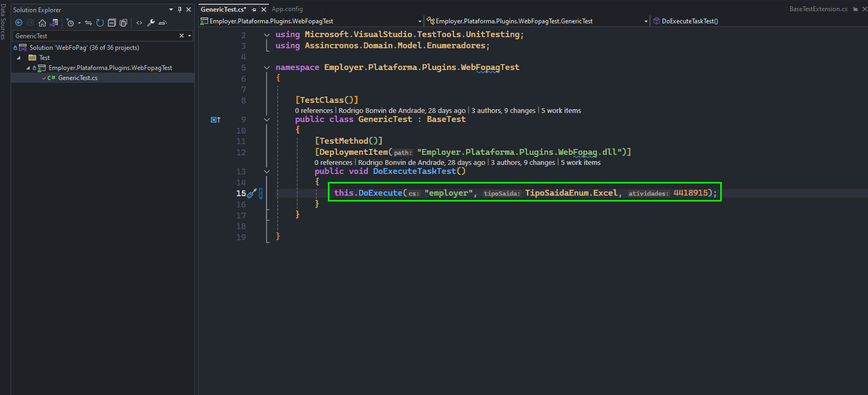Toggle Sync with Active Document arrows
868x395 pixels.
tap(88, 23)
